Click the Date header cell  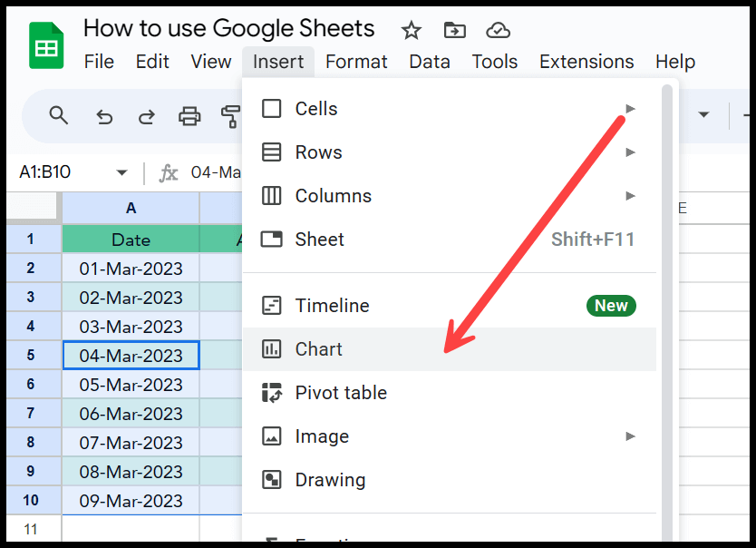[x=131, y=239]
